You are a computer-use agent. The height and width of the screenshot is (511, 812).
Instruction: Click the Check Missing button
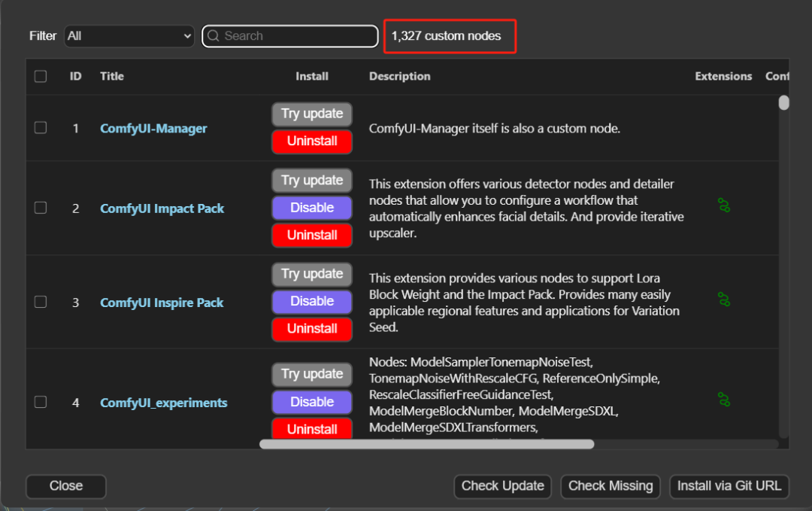pos(611,486)
